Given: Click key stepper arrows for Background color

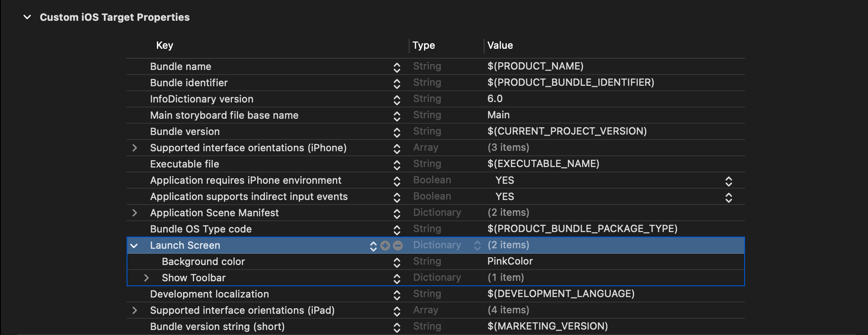Looking at the screenshot, I should pos(397,262).
